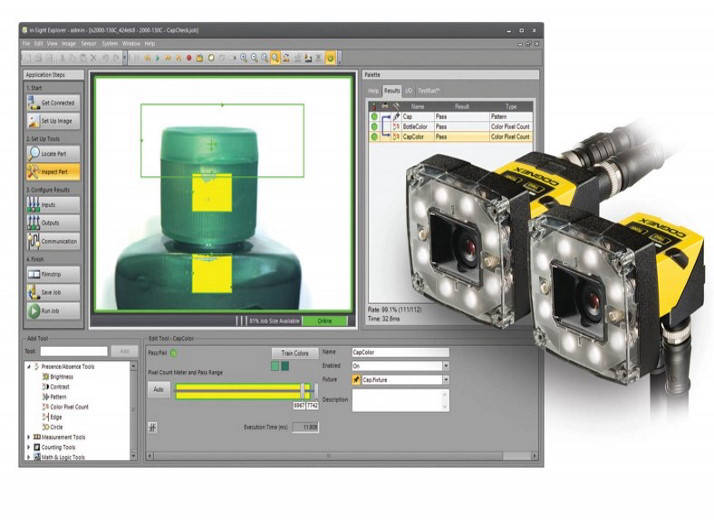Click the Run Job play icon
Image resolution: width=714 pixels, height=523 pixels.
[x=31, y=310]
